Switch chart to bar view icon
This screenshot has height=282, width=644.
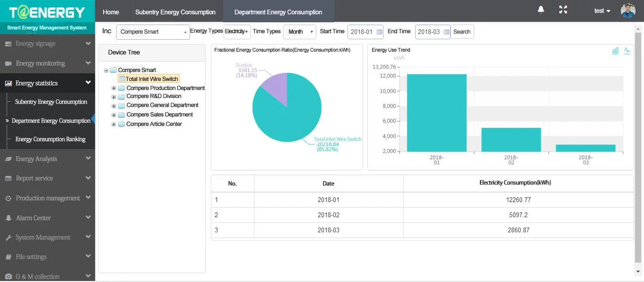coord(615,51)
